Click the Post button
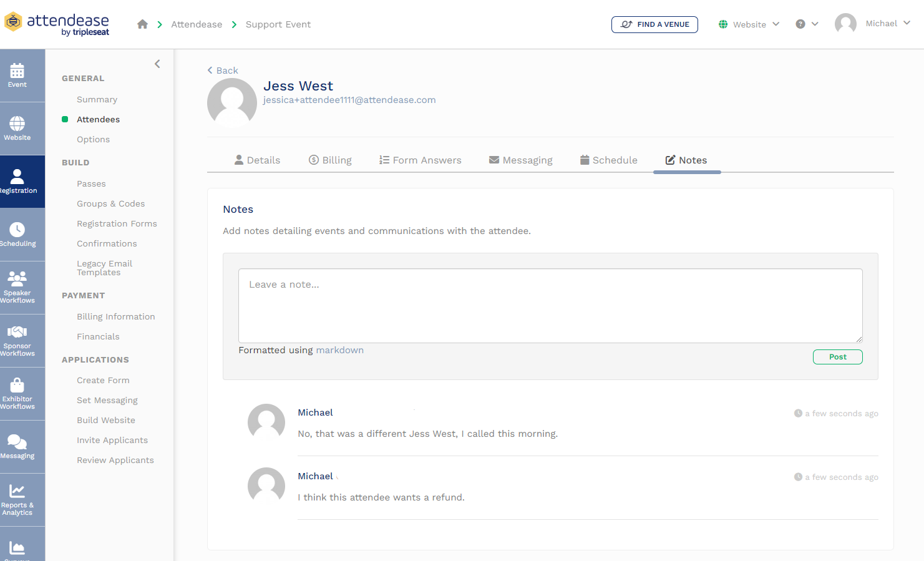The height and width of the screenshot is (561, 924). pos(837,357)
